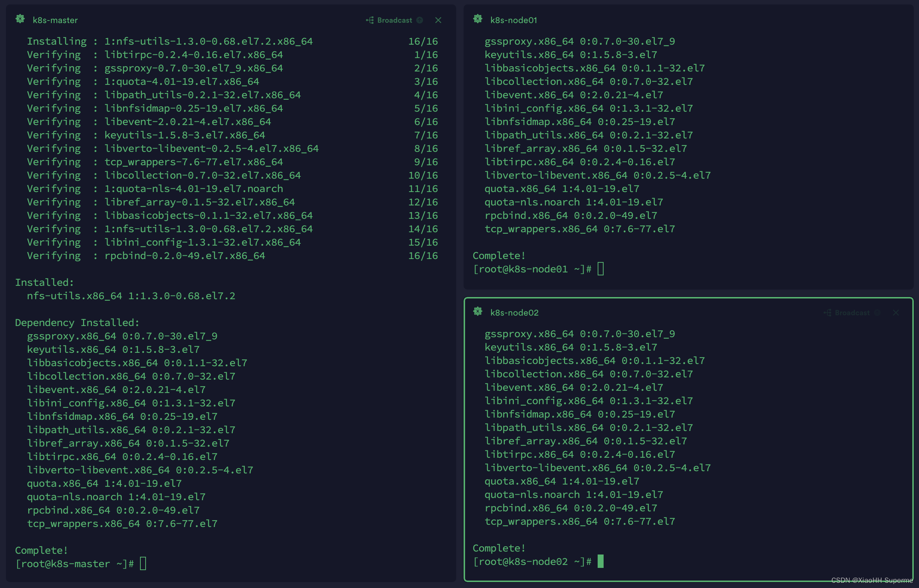This screenshot has width=919, height=588.
Task: Click 'libpath_utils.x86_64 0:0.2.1-32.el7' in k8s-node02
Action: click(589, 428)
